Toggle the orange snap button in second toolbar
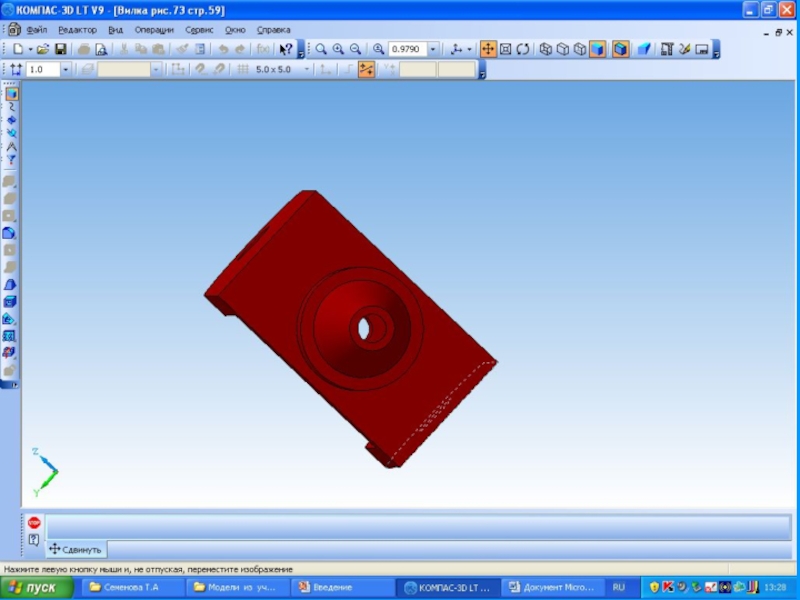This screenshot has height=600, width=800. click(366, 70)
